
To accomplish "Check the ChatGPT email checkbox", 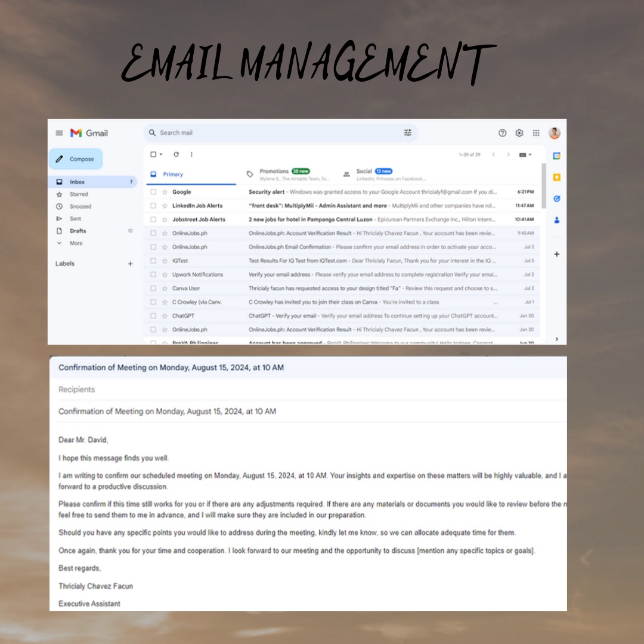I will point(153,316).
